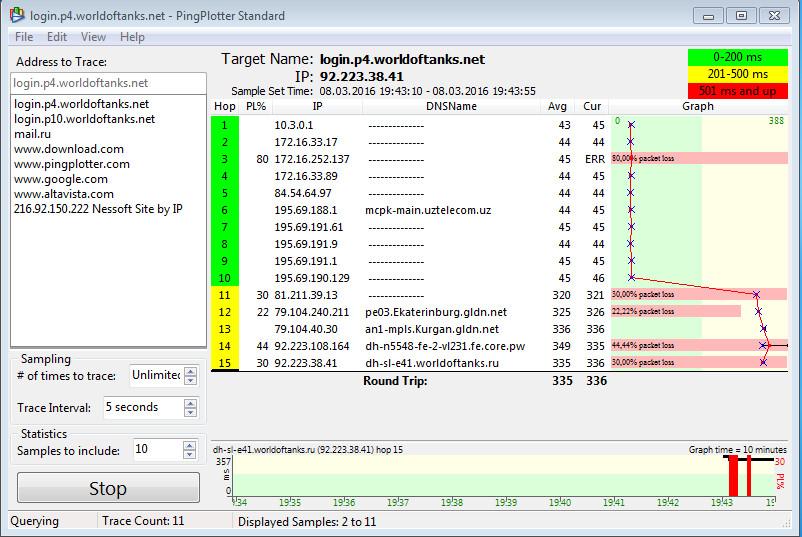The width and height of the screenshot is (802, 537).
Task: Click the Address to Trace input field
Action: tap(108, 83)
